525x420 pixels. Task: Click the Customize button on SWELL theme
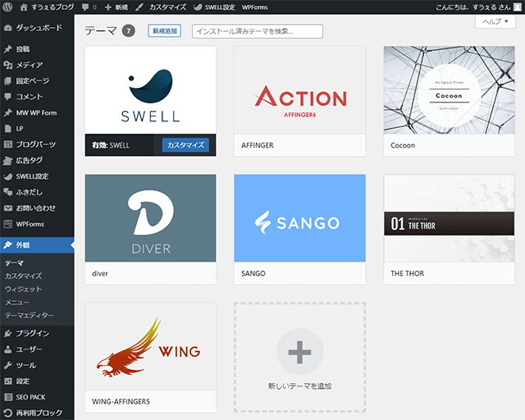coord(185,145)
